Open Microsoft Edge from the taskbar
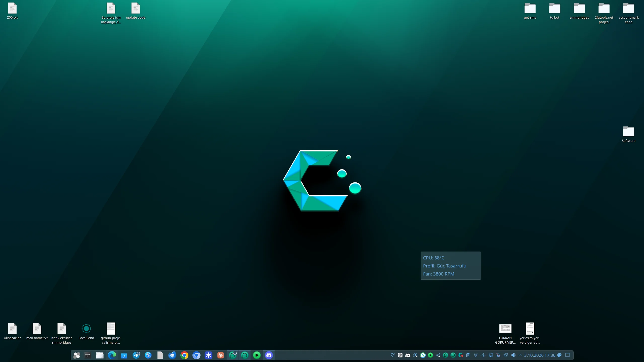The width and height of the screenshot is (644, 362). tap(112, 355)
